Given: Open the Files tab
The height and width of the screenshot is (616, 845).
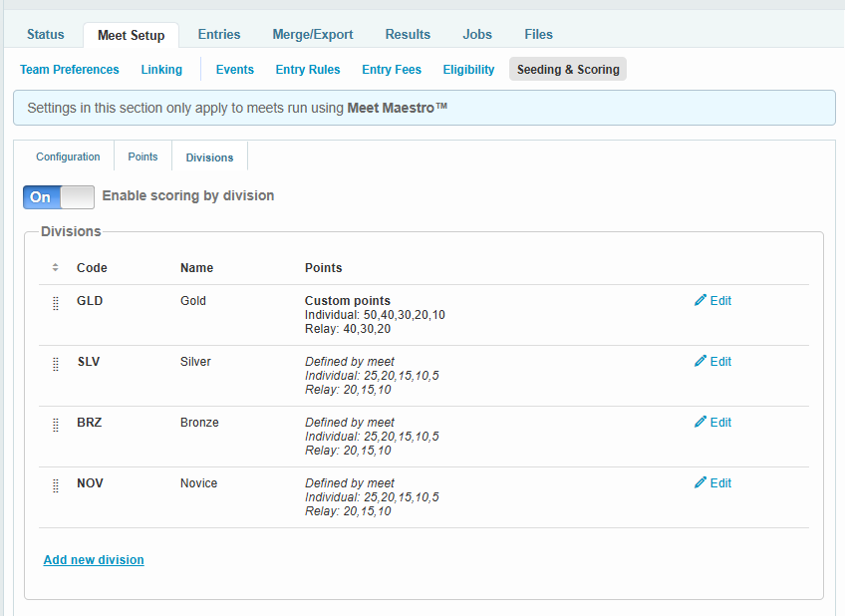Looking at the screenshot, I should [538, 35].
